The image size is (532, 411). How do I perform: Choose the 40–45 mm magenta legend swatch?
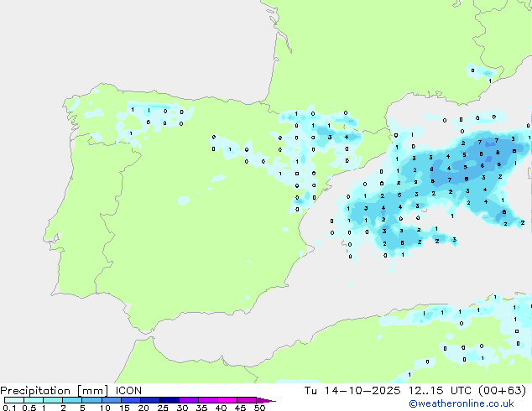click(227, 400)
